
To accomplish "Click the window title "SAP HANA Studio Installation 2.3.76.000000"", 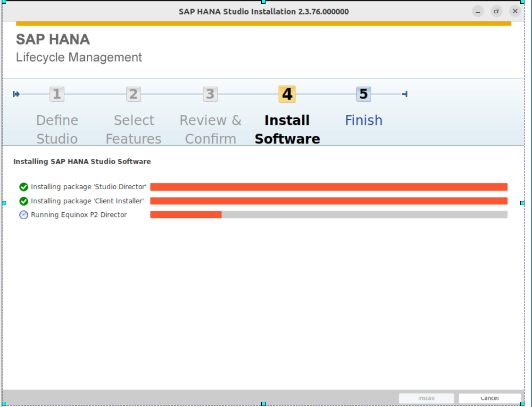I will [x=264, y=11].
